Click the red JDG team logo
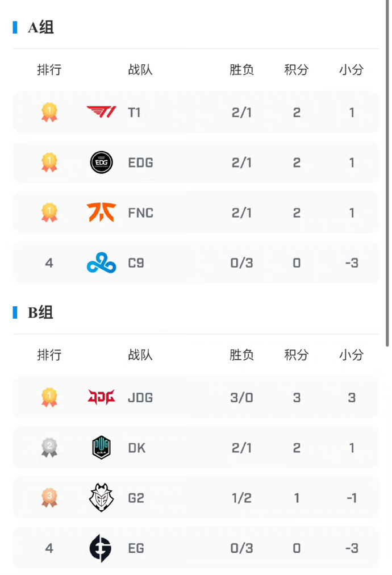The image size is (392, 575). [x=101, y=397]
